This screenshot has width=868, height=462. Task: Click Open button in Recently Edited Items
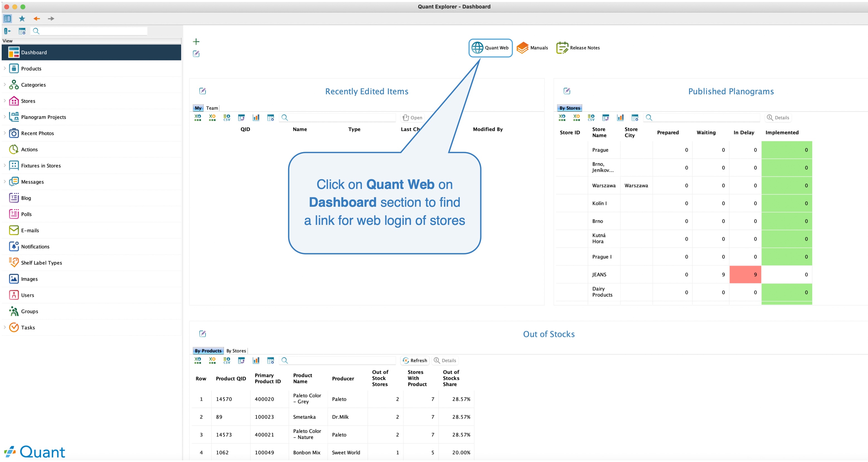pyautogui.click(x=413, y=118)
